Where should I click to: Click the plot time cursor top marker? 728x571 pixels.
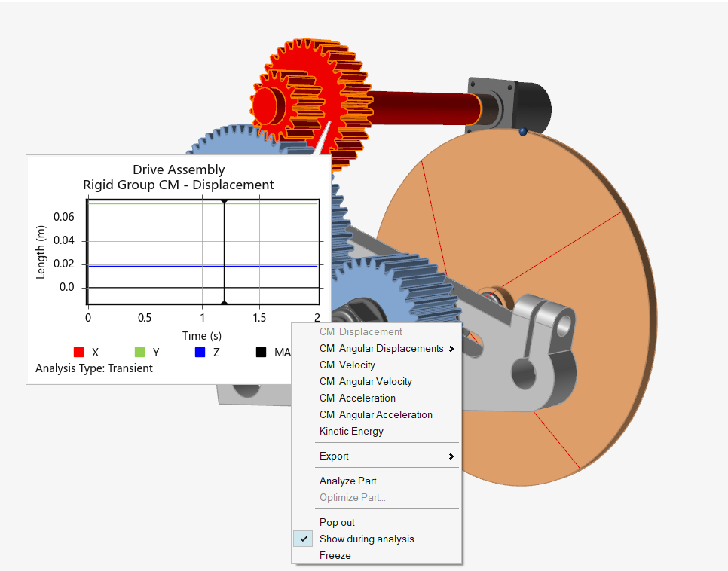click(224, 200)
